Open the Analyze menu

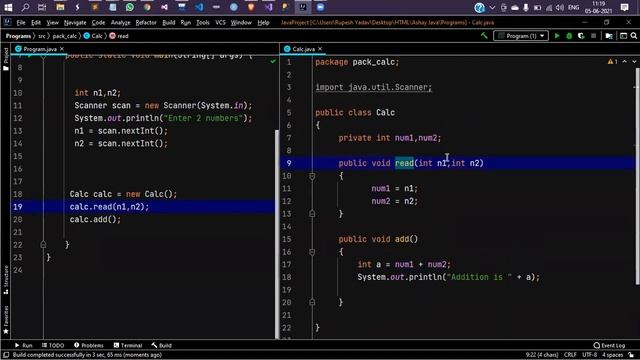click(120, 22)
